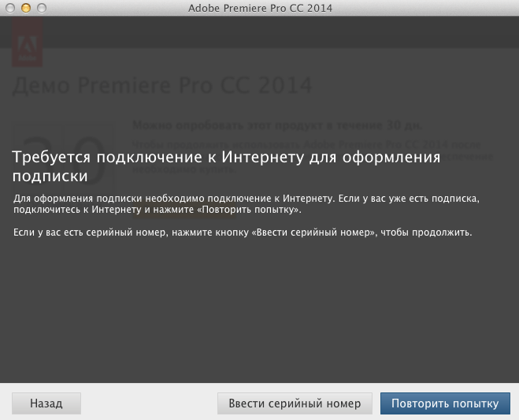The image size is (519, 420).
Task: Select the heading Требуется подключение к Интернету
Action: coord(226,166)
